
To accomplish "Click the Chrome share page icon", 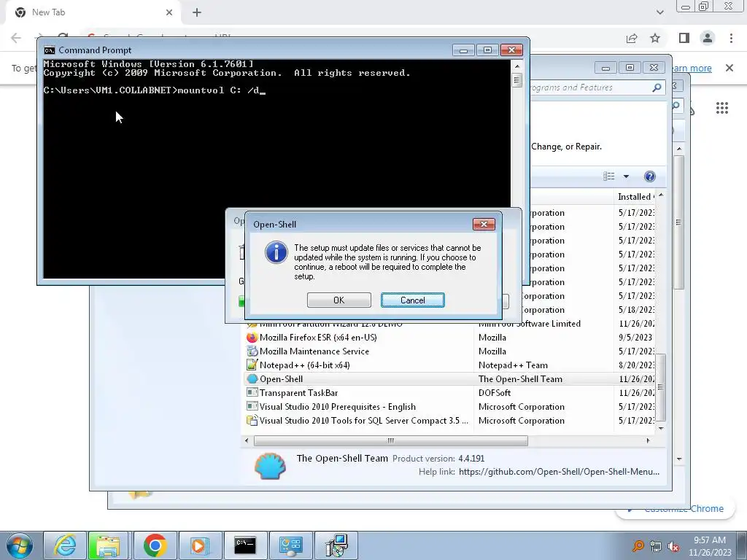I will [632, 38].
